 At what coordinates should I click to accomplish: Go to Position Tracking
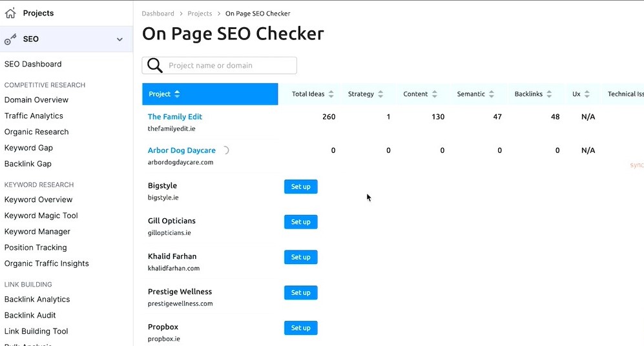pyautogui.click(x=36, y=247)
